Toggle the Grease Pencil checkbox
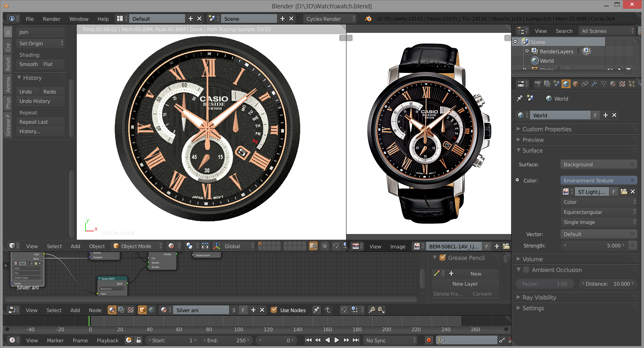This screenshot has width=644, height=348. (x=442, y=258)
